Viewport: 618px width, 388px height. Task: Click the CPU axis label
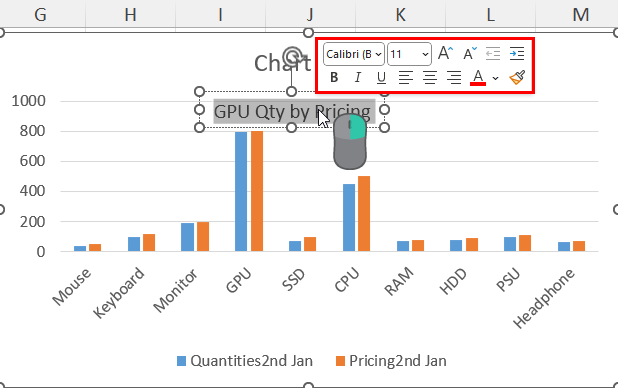tap(347, 280)
